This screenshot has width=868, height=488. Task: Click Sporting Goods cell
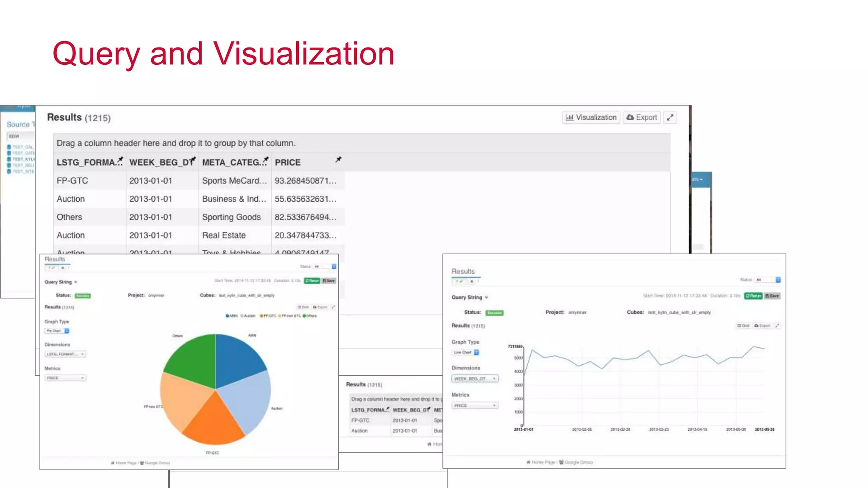click(235, 217)
